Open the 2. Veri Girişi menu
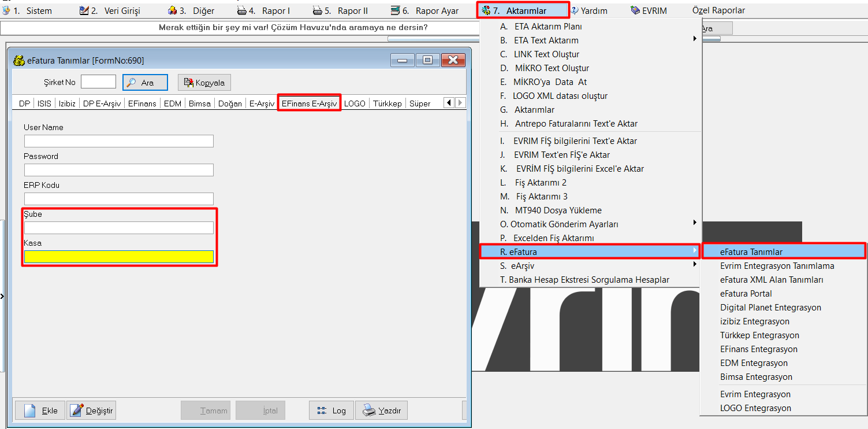 [109, 10]
